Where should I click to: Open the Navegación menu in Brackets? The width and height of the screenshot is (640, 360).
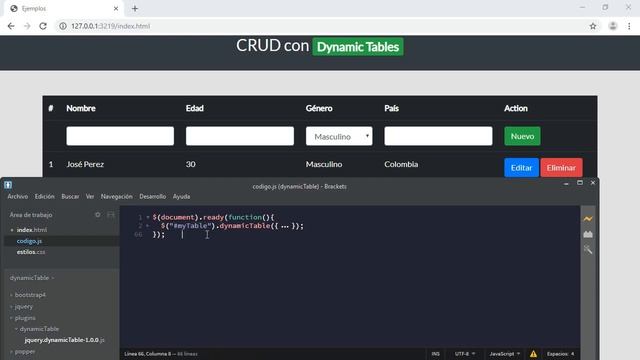pyautogui.click(x=116, y=196)
